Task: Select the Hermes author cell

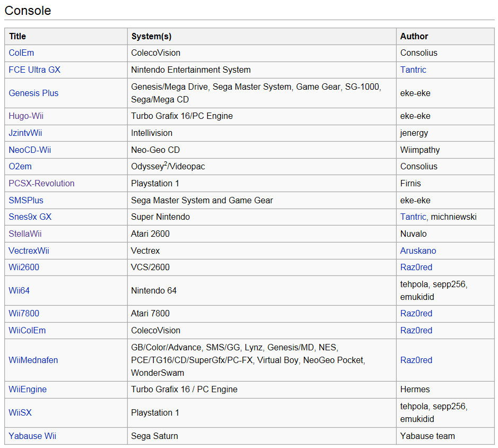Action: pyautogui.click(x=445, y=389)
